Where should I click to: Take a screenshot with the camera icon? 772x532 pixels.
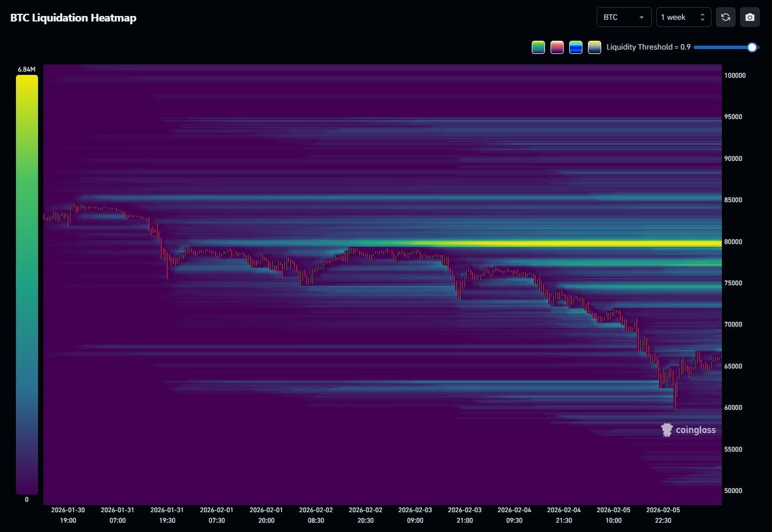[x=750, y=17]
